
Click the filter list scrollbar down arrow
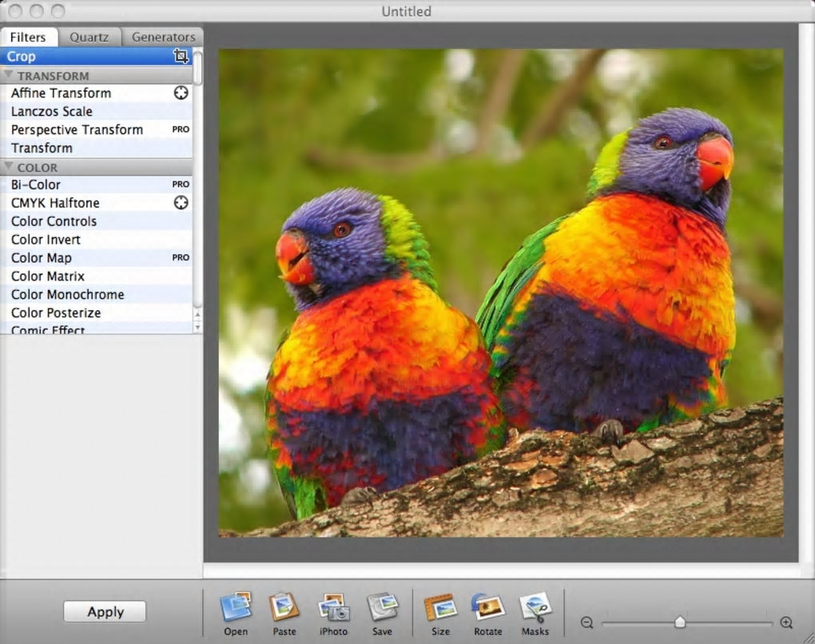197,327
